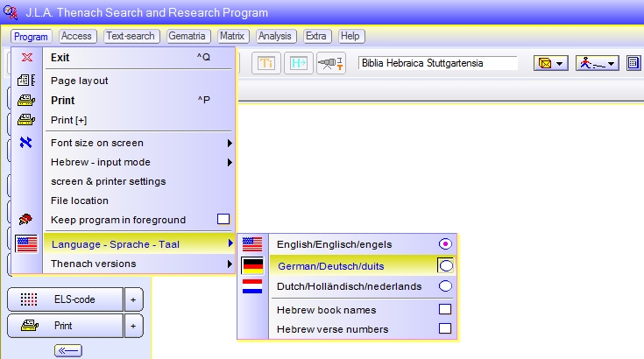
Task: Click the red X Exit icon
Action: tap(27, 58)
